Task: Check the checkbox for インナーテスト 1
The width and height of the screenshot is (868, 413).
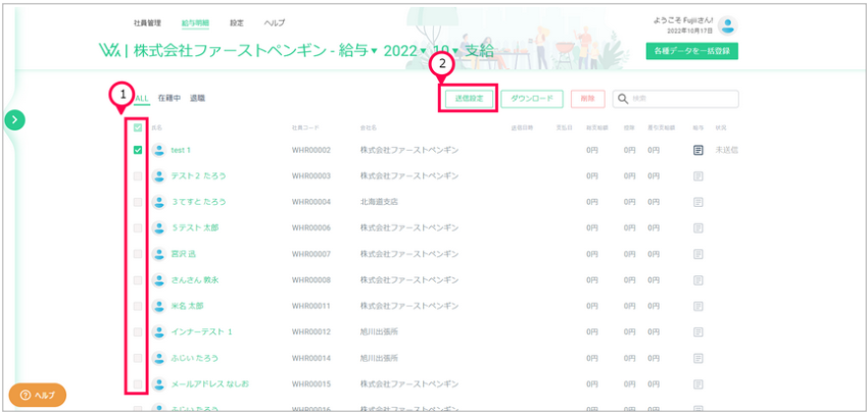Action: click(138, 332)
